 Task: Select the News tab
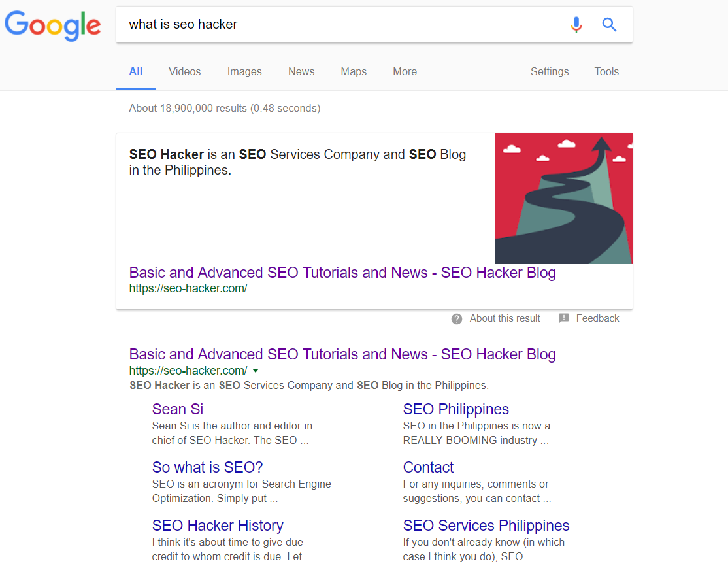(301, 71)
